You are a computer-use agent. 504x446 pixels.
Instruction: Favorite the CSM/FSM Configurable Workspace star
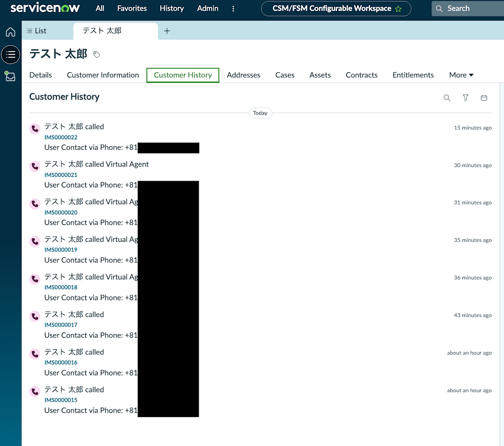point(398,8)
